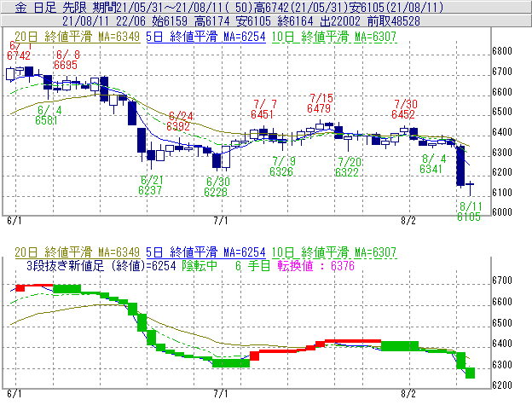Click the 6800 price axis label in upper chart

502,51
